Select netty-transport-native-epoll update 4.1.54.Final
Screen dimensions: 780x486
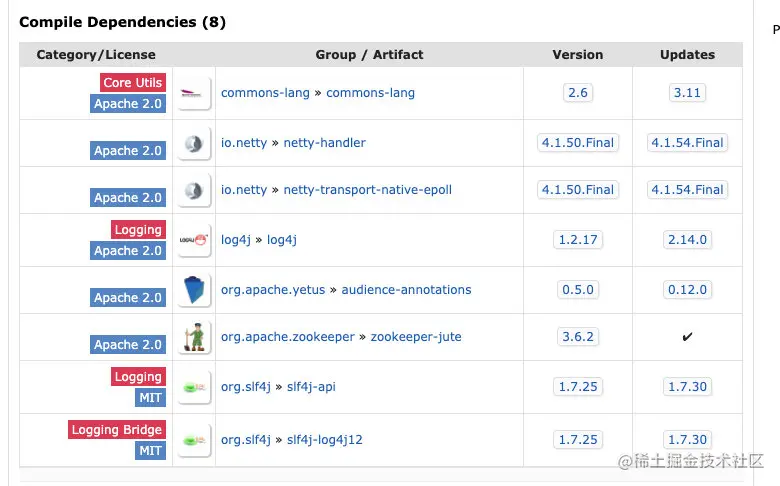pos(687,190)
